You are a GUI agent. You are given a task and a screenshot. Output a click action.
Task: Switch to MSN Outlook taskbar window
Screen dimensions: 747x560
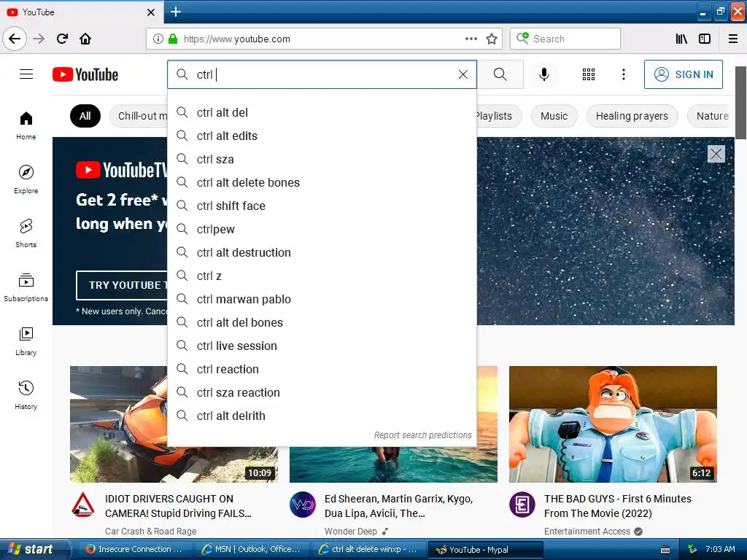[x=251, y=549]
